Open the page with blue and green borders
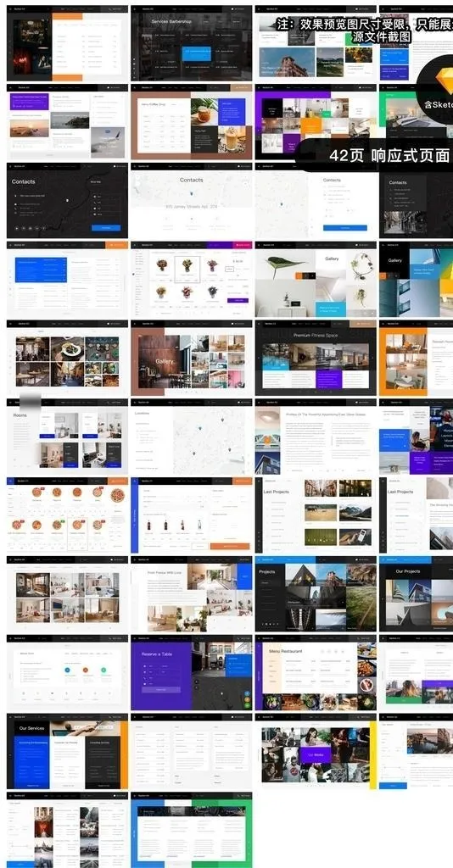 (x=192, y=829)
